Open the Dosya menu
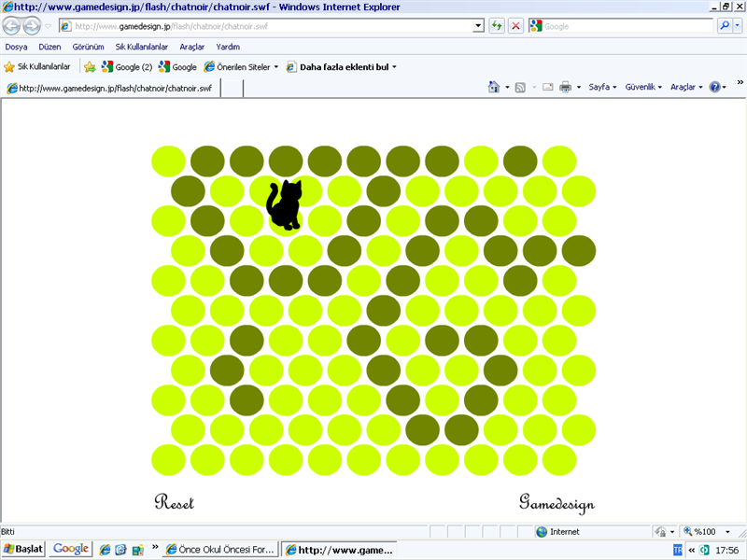Image resolution: width=747 pixels, height=560 pixels. tap(16, 47)
